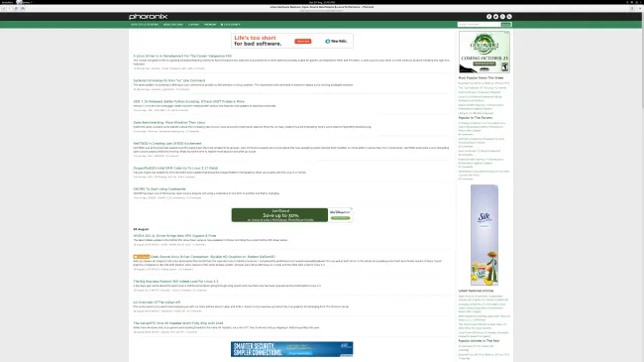Open Phoronix's Facebook page icon
The image size is (644, 362).
(x=488, y=17)
